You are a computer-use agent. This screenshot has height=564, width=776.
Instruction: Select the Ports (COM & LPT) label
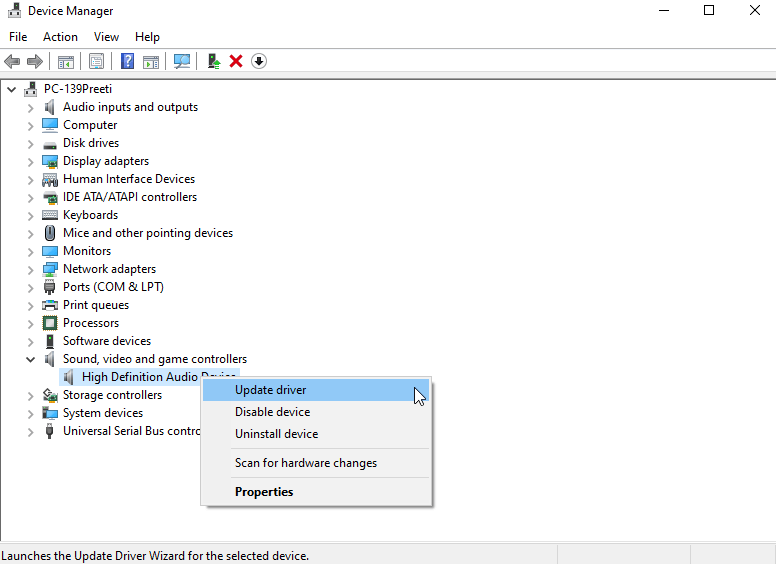(x=113, y=287)
